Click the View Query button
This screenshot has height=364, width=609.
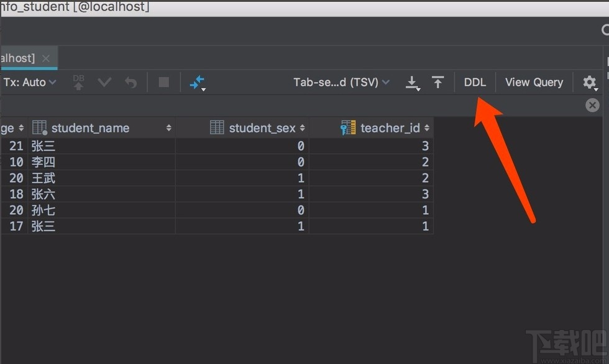534,82
